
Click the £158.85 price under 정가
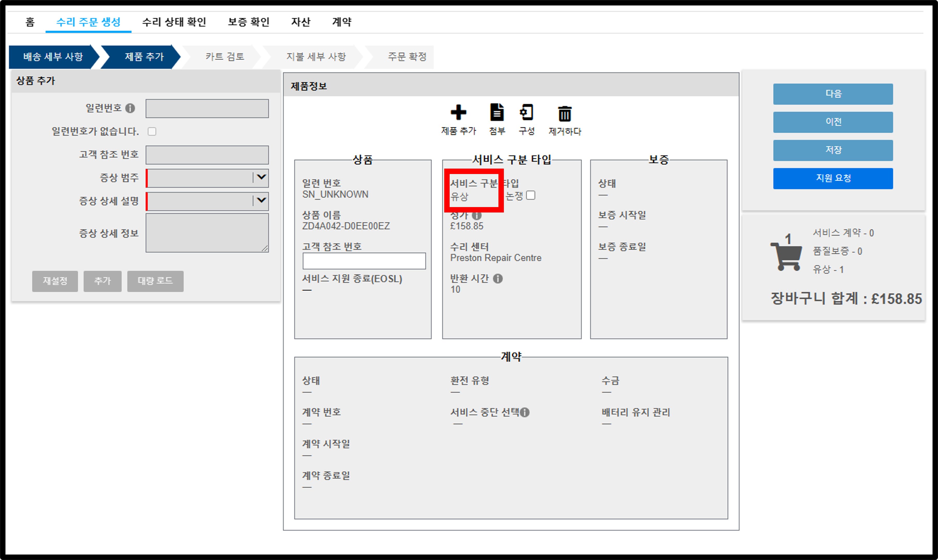(x=466, y=226)
